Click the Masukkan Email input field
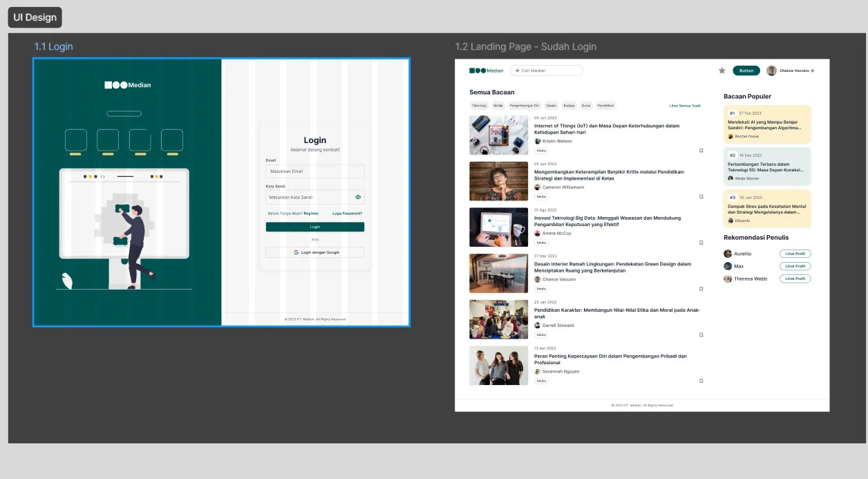 (315, 171)
